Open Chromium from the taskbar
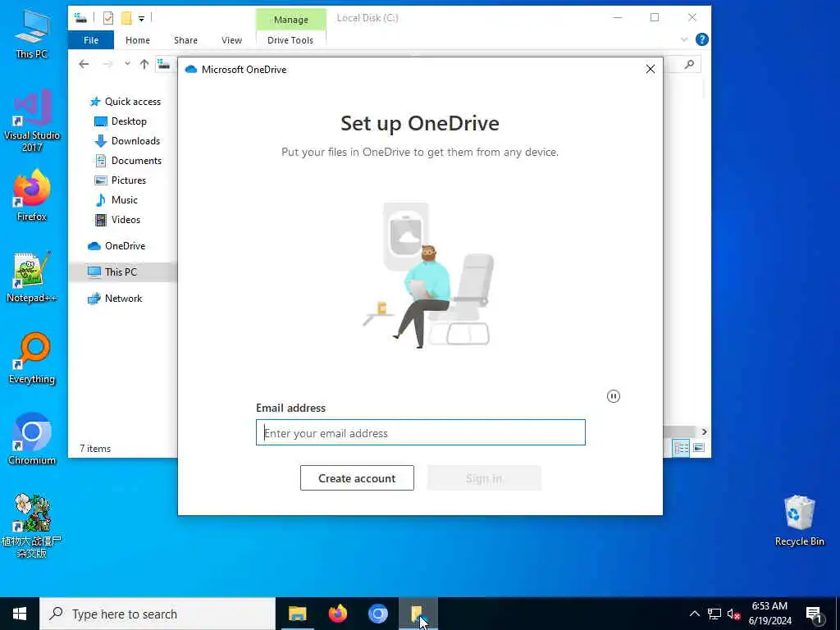 coord(377,614)
